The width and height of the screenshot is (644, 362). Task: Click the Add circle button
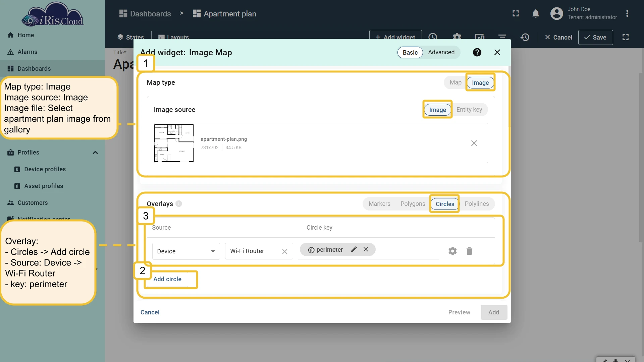point(167,279)
